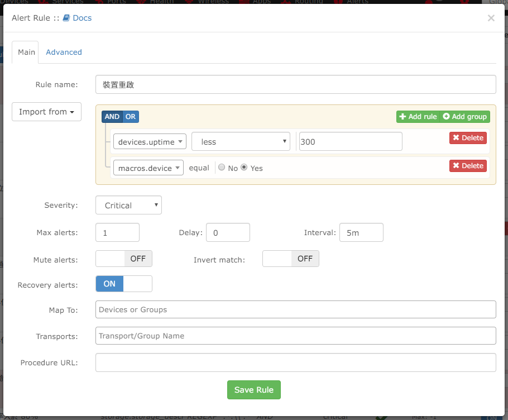Screen dimensions: 508x420
Task: Switch to the Main tab
Action: [26, 52]
